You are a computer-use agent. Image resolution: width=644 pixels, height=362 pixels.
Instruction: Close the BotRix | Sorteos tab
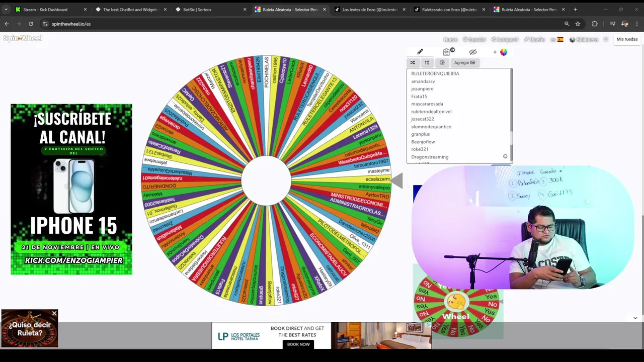[x=245, y=10]
